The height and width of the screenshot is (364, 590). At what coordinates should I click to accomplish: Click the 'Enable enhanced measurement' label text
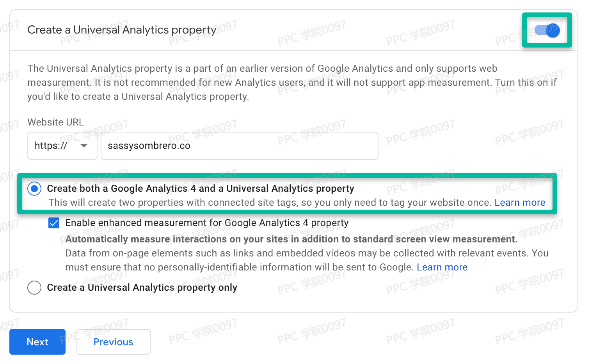207,223
